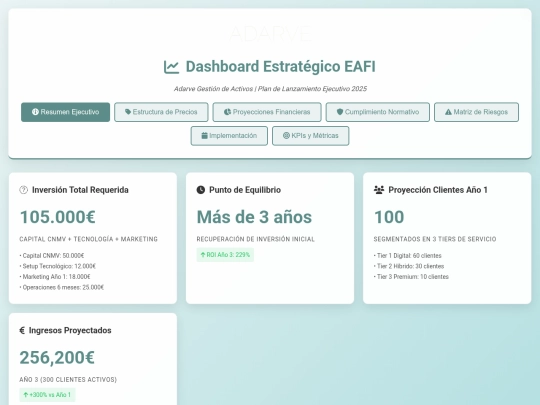Screen dimensions: 540x405
Task: Click AÑO 3 (300 CLIENTES ACTIVOS) caption
Action: point(68,380)
